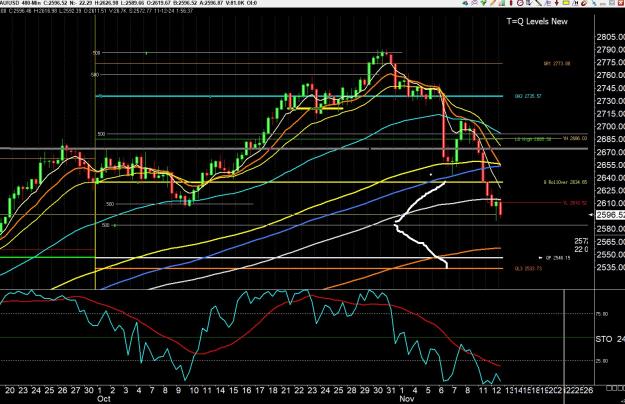Click the current price tag 2596.52
Viewport: 625px width, 404px height.
tap(610, 215)
